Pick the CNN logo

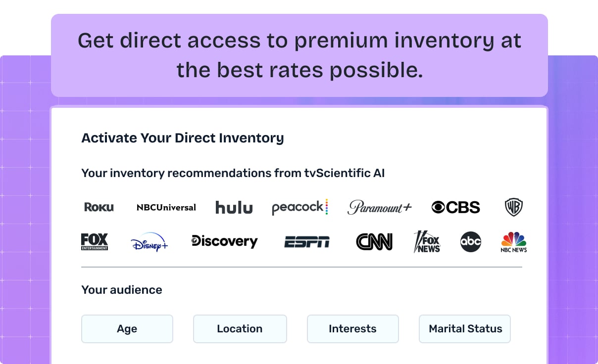pos(374,242)
